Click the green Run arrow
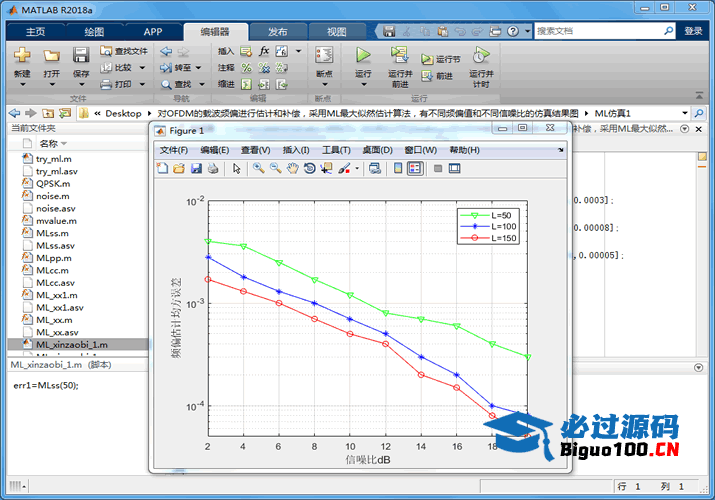This screenshot has height=500, width=715. coord(363,55)
